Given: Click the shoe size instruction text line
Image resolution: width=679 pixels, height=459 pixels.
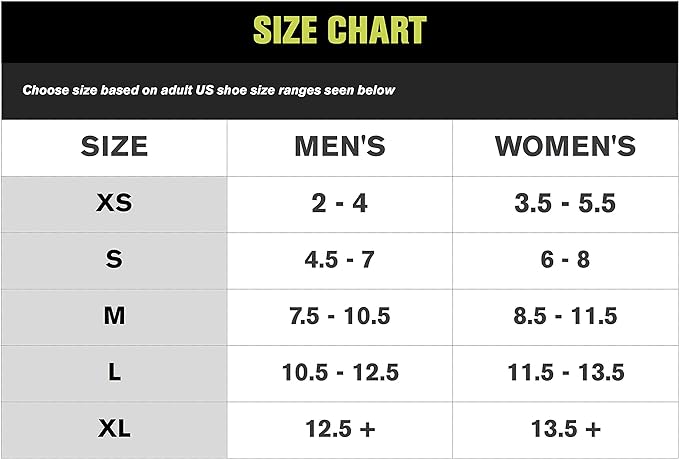Looking at the screenshot, I should [x=209, y=90].
